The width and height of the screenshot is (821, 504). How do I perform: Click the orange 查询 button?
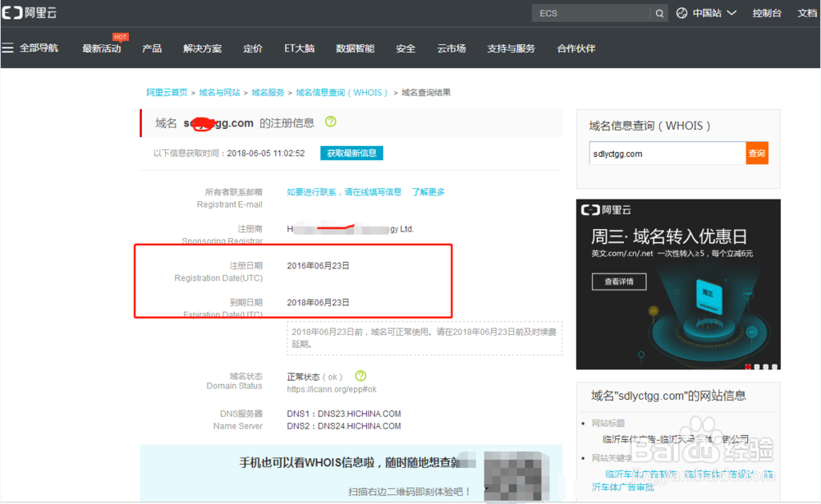[x=756, y=153]
